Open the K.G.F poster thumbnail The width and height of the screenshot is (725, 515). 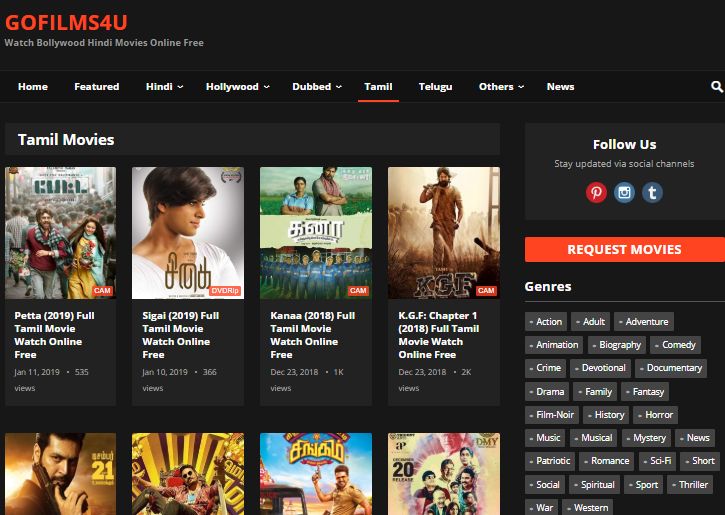click(444, 233)
